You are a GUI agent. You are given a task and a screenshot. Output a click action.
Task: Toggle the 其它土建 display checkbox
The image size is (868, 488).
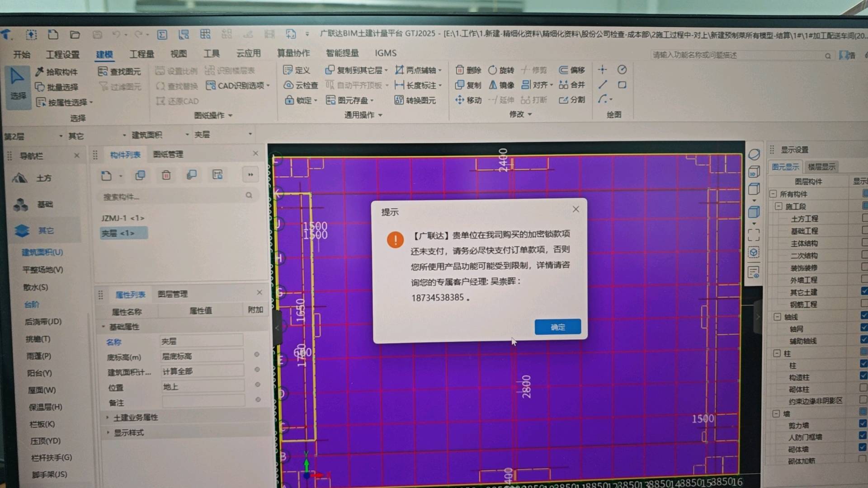click(x=864, y=291)
